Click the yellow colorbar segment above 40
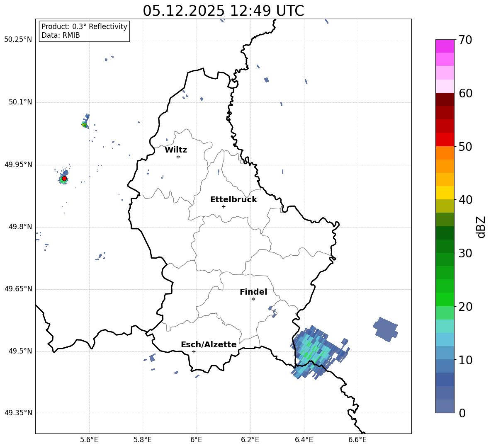 (x=445, y=193)
